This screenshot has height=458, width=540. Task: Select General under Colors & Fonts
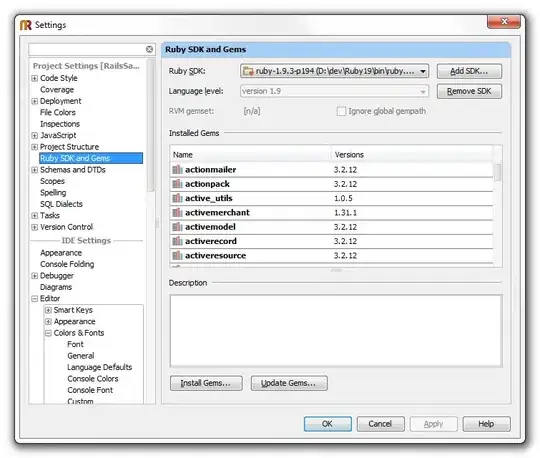(81, 356)
